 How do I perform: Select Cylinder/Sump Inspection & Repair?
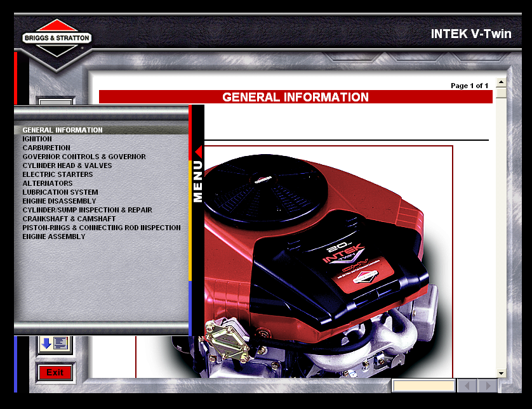pos(87,210)
